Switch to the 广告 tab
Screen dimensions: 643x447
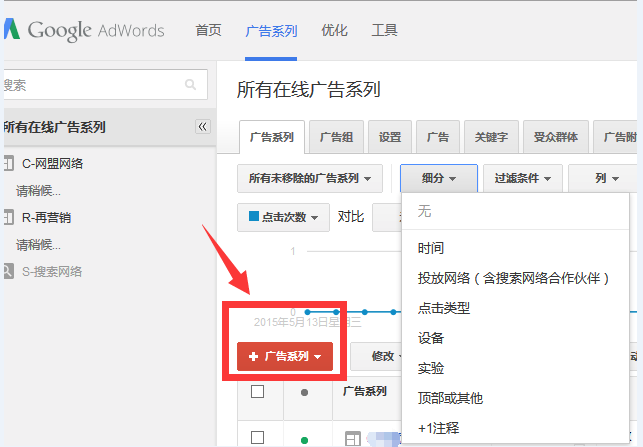(438, 137)
